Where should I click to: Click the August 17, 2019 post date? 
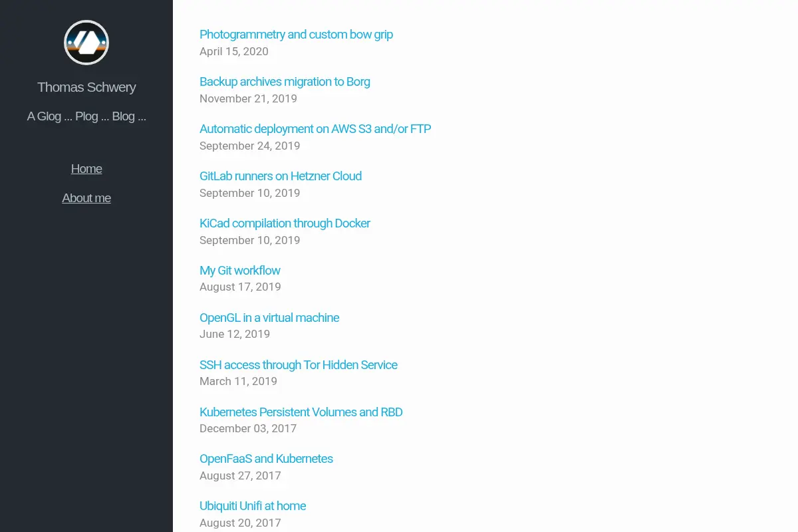click(240, 287)
